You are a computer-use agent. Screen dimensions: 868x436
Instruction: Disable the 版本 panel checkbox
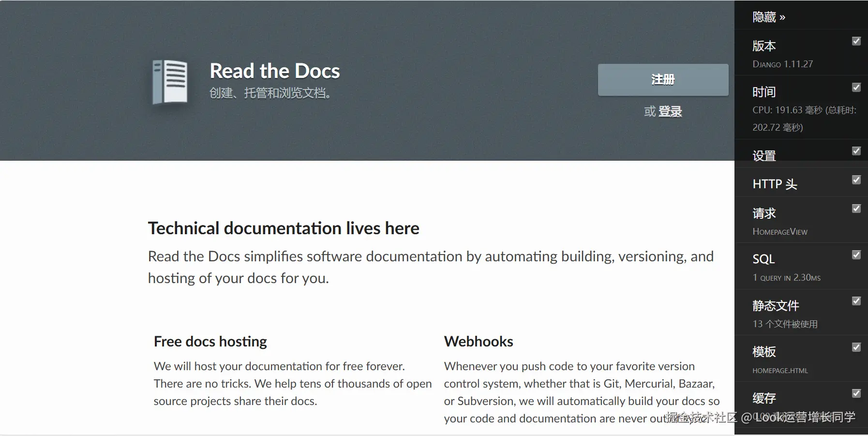pyautogui.click(x=856, y=41)
